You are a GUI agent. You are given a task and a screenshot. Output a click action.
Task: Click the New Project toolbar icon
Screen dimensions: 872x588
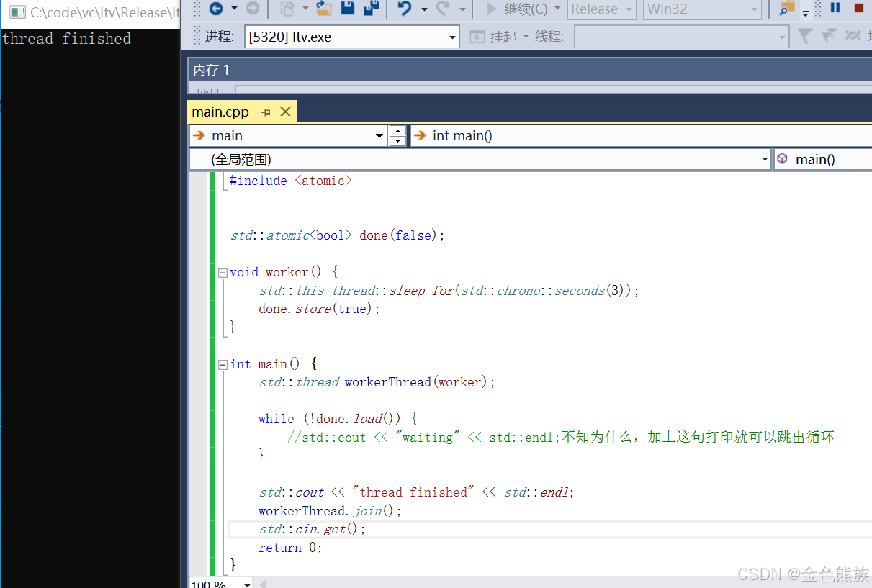(287, 9)
